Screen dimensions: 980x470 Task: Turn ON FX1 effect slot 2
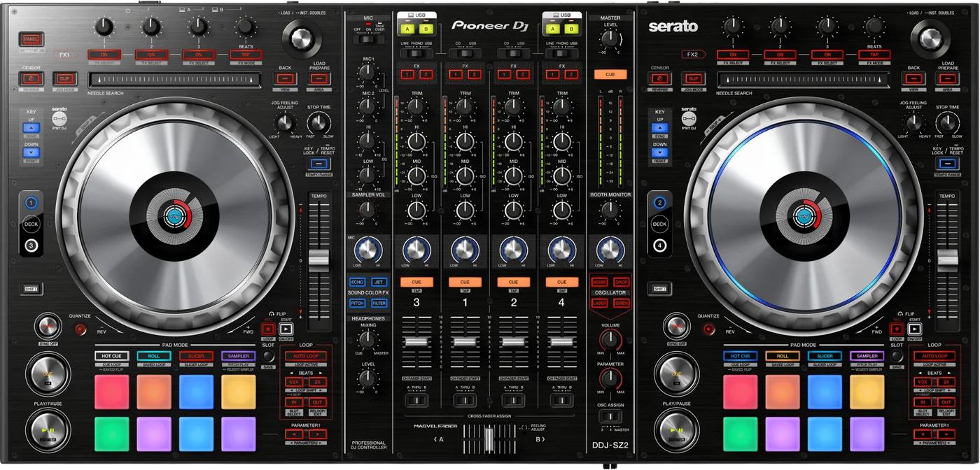pos(151,55)
